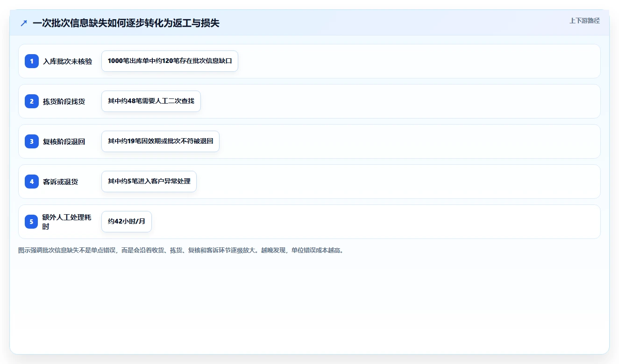The height and width of the screenshot is (364, 619).
Task: Open the 其中约5笔进入客户异常处理 chip
Action: [x=149, y=182]
